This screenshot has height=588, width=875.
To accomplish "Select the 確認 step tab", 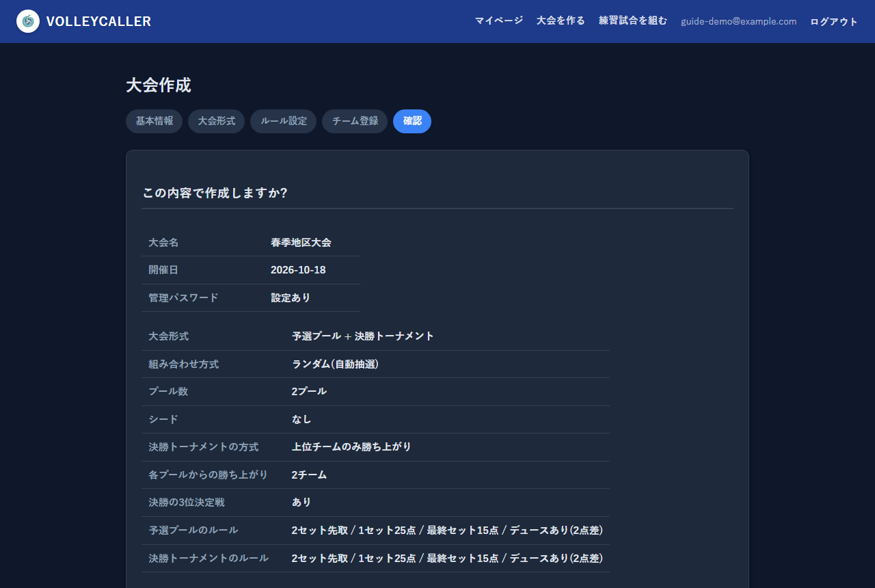I will tap(412, 121).
